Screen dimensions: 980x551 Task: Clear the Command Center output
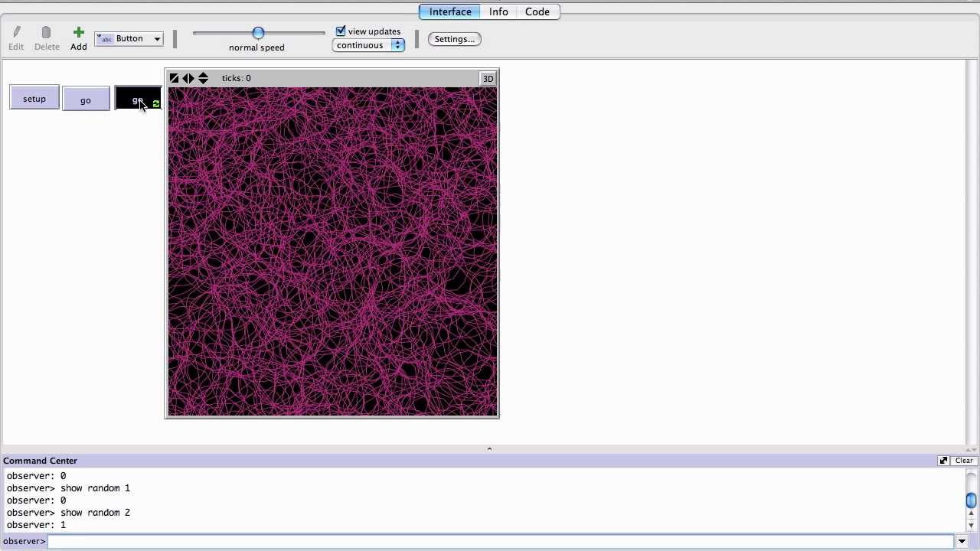click(x=964, y=461)
